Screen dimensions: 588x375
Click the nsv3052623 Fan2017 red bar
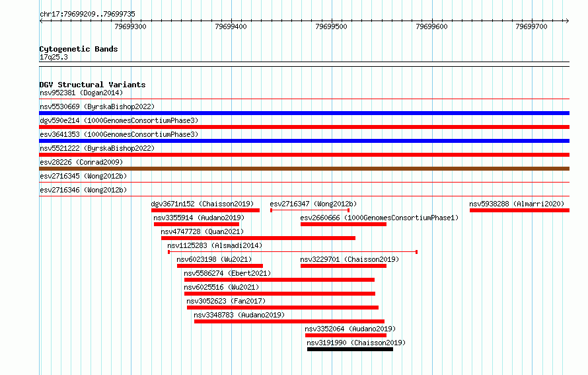pyautogui.click(x=283, y=308)
